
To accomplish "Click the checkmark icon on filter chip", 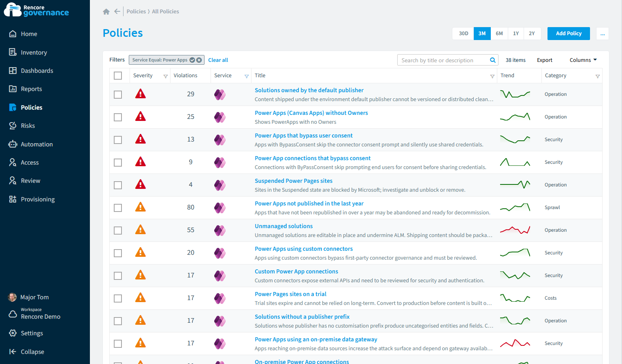I will [x=192, y=60].
